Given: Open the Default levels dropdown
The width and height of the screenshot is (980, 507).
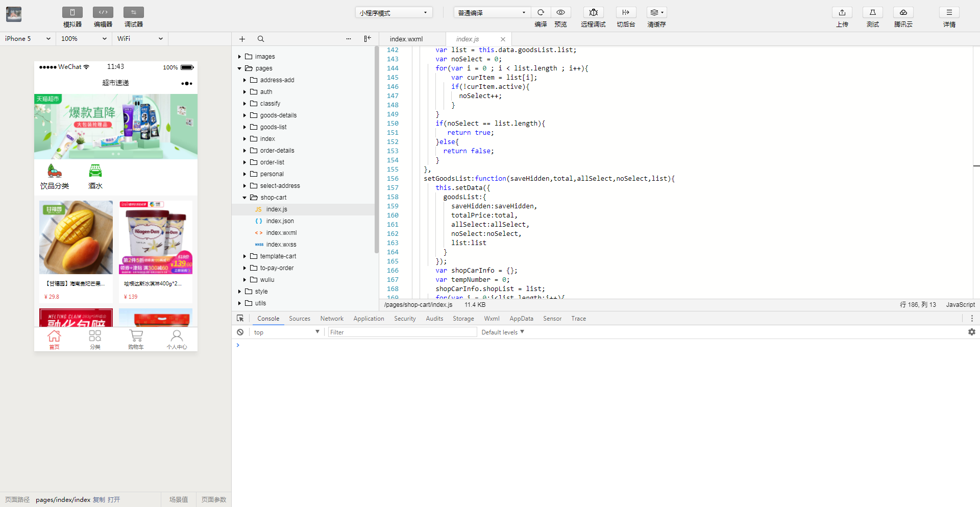Looking at the screenshot, I should 503,332.
